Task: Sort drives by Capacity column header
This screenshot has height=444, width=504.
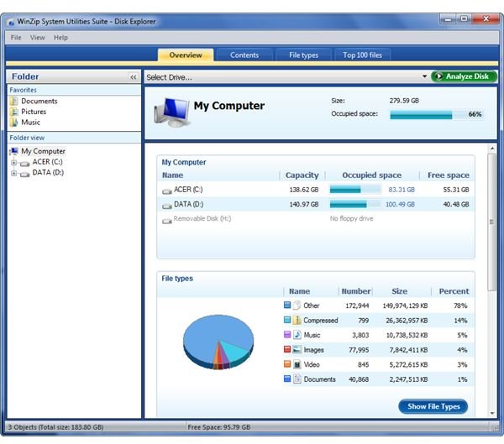Action: click(302, 175)
